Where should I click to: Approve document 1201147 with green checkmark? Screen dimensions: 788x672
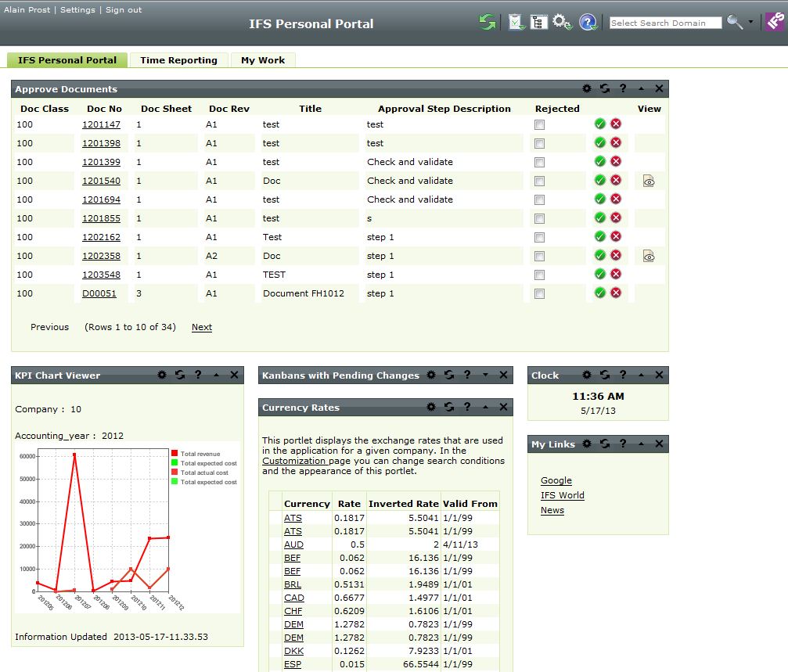600,124
